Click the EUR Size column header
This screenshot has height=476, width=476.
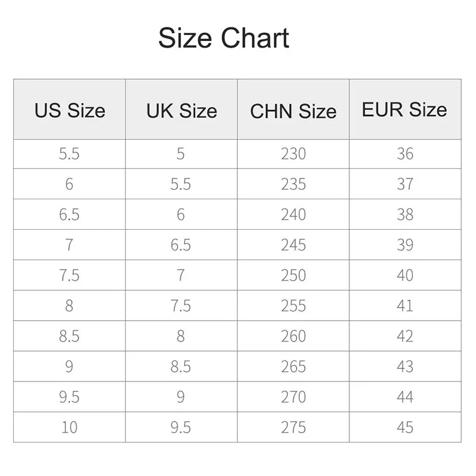(405, 110)
